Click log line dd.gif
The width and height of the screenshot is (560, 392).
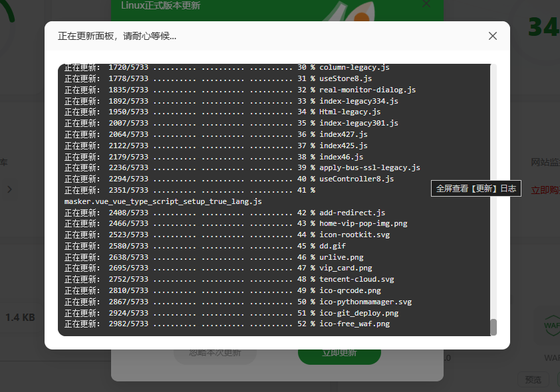(205, 246)
